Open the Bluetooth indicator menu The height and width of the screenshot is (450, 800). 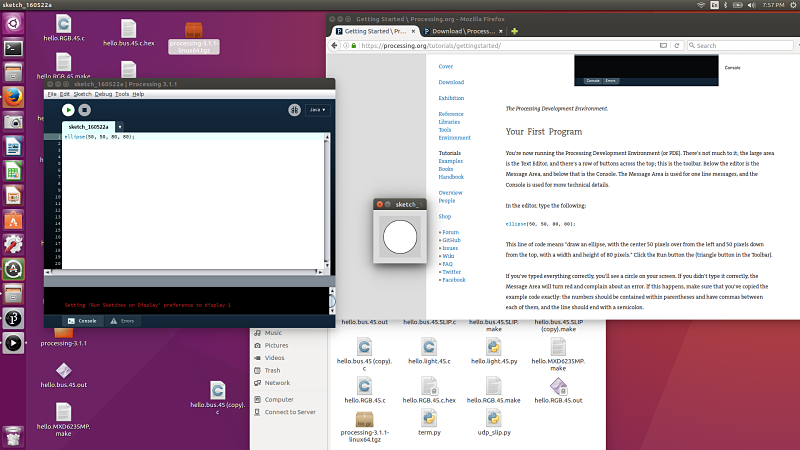click(x=726, y=5)
